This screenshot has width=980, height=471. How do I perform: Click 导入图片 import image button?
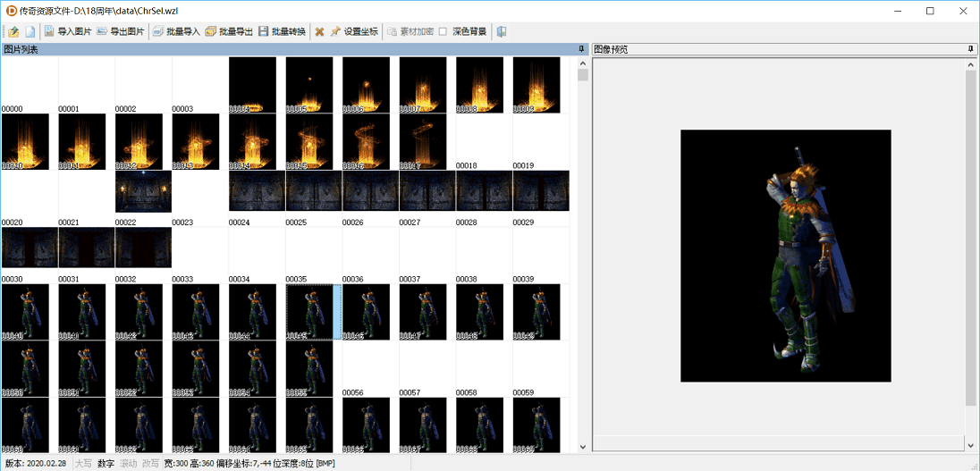(x=67, y=31)
